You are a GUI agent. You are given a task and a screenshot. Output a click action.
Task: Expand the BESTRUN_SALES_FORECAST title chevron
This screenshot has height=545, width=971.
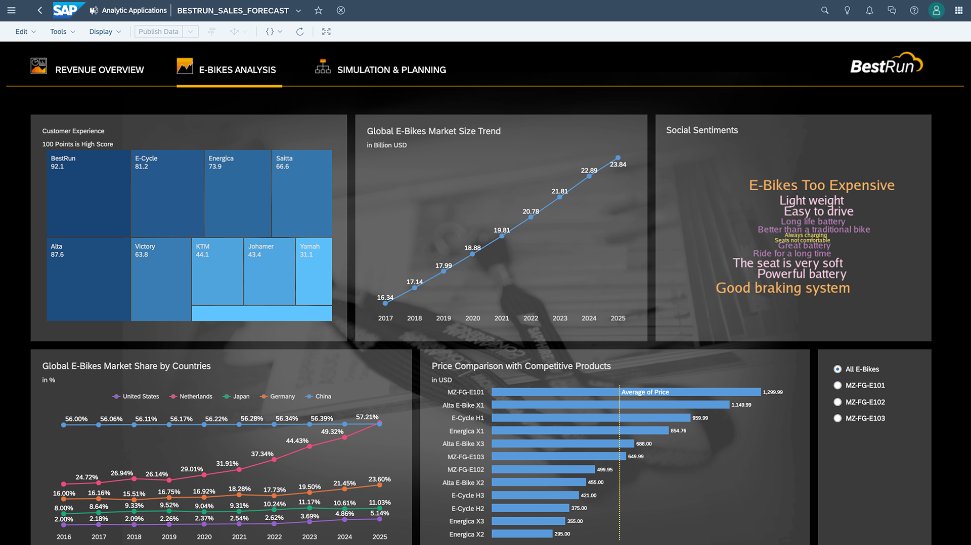pyautogui.click(x=298, y=11)
